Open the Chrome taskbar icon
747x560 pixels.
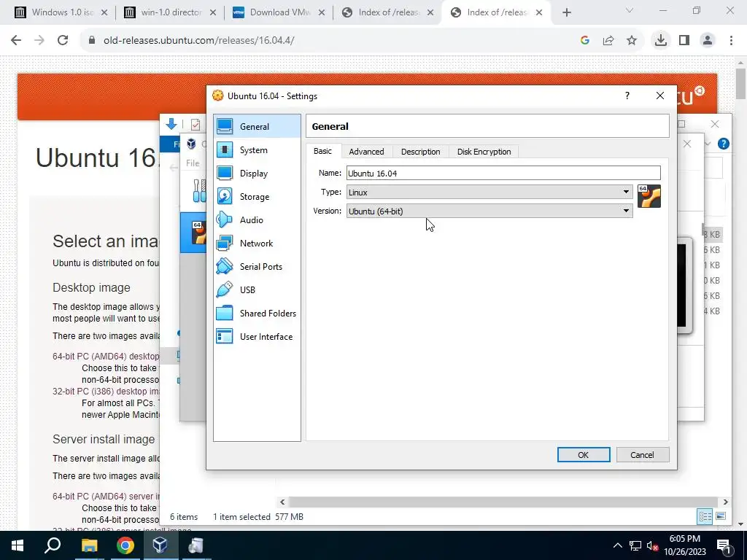pyautogui.click(x=125, y=545)
